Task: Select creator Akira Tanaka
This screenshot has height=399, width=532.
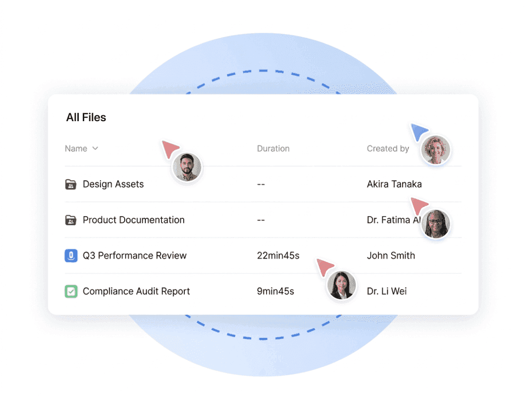Action: point(394,184)
